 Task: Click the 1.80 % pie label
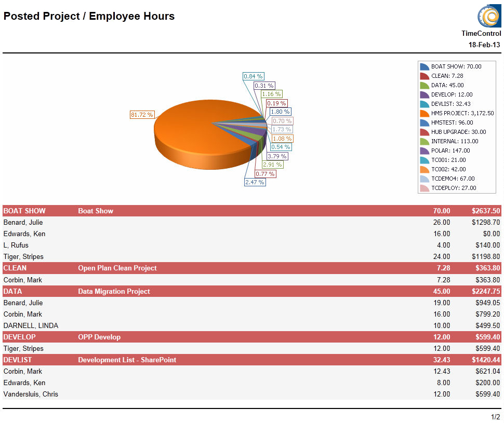280,112
